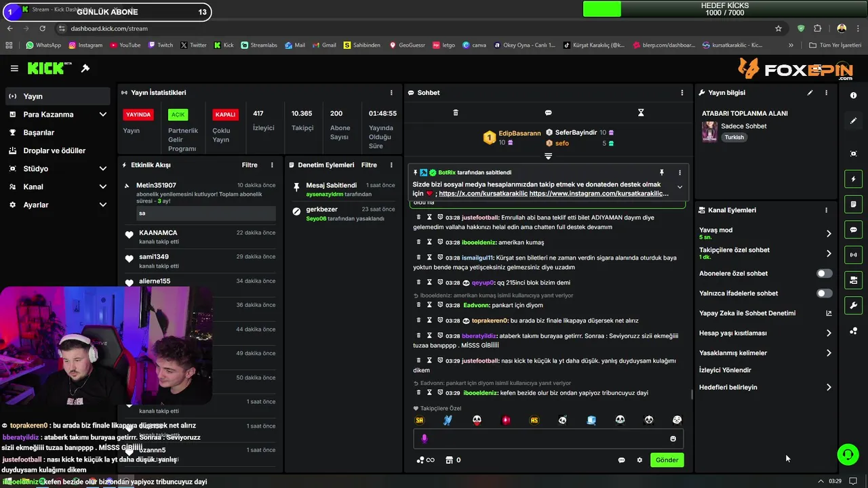Open Yapay Zeka ile Sohbet Denetimi
Screen dimensions: 868x488
765,313
